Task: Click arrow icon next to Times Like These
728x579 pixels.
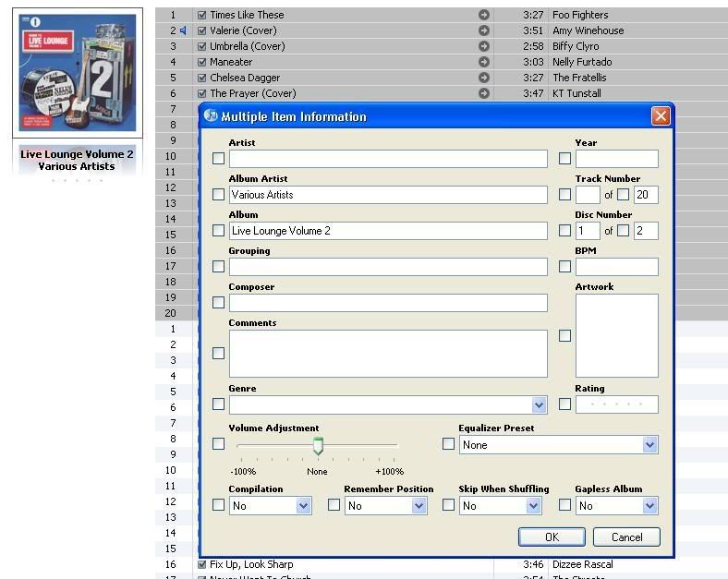Action: pos(484,15)
